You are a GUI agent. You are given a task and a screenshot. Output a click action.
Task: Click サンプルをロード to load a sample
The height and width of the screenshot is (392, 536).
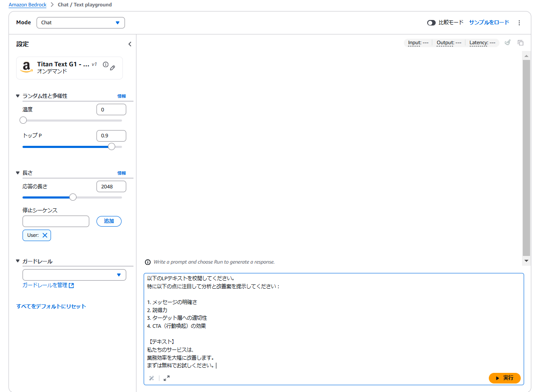point(488,22)
